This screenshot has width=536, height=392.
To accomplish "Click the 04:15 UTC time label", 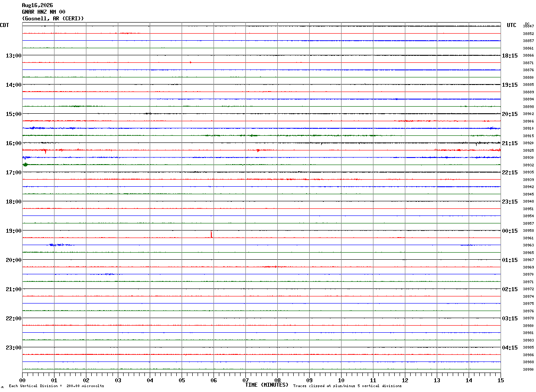I will [510, 348].
